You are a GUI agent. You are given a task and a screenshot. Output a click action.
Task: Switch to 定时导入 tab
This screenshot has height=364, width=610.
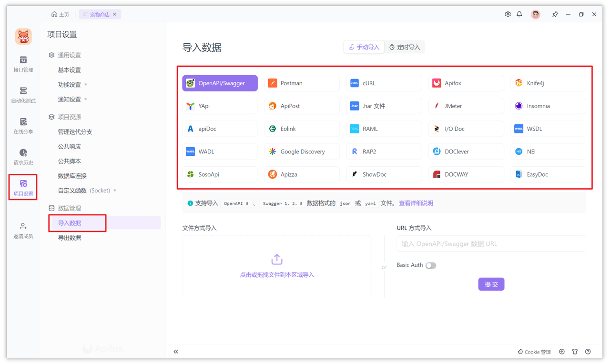pos(405,47)
